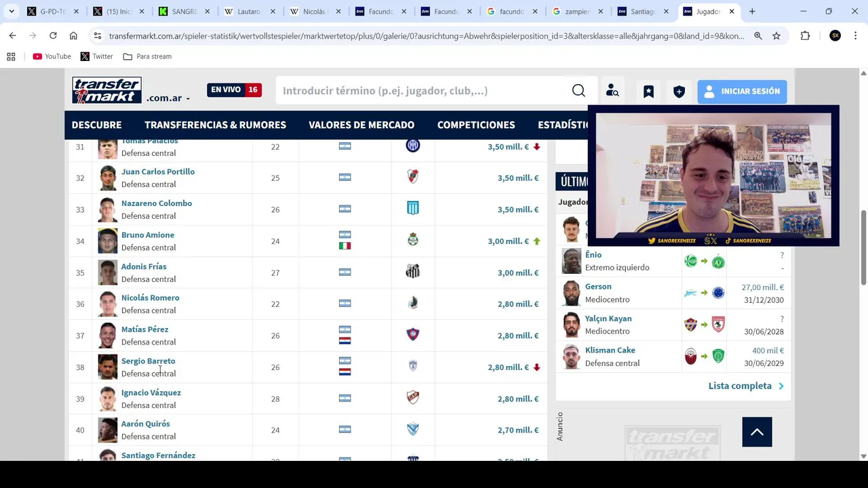Click Cerro Porteño crest in Matías Pérez row
868x488 pixels.
(x=412, y=335)
